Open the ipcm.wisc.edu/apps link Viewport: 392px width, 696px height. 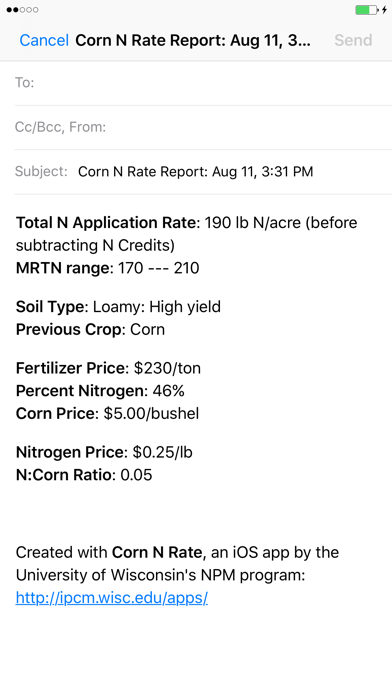tap(112, 598)
